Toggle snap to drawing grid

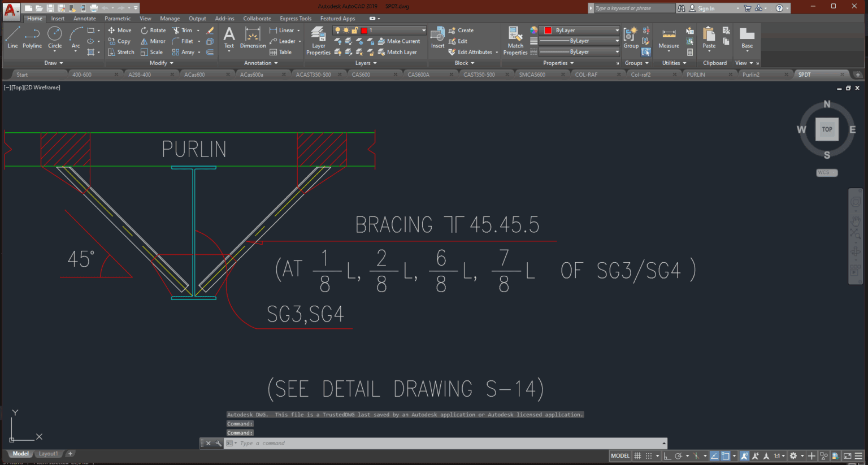coord(649,455)
